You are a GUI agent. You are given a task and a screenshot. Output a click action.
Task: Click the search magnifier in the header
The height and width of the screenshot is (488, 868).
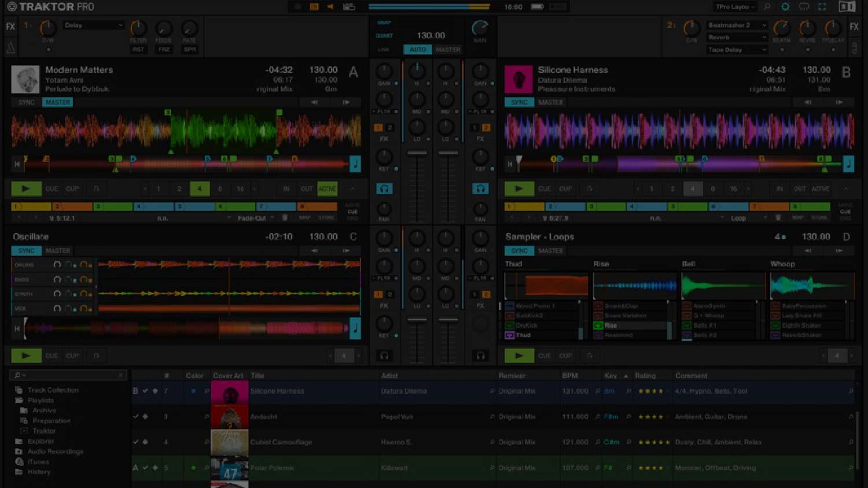click(x=767, y=7)
